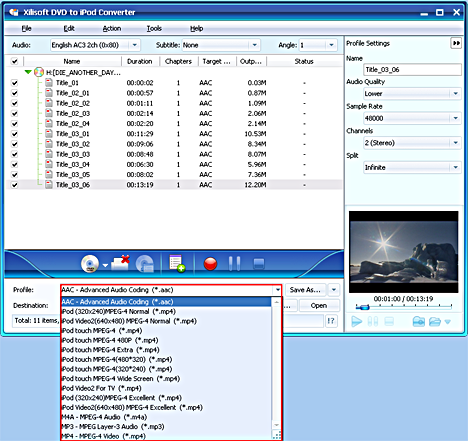Uncheck Title_02_04 checkbox
Image resolution: width=468 pixels, height=441 pixels.
click(14, 124)
